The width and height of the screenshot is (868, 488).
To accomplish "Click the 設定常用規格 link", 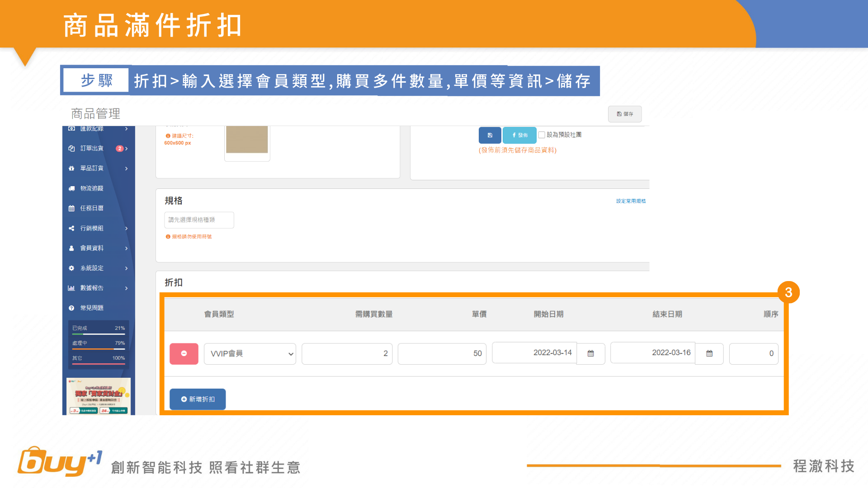I will [x=631, y=201].
